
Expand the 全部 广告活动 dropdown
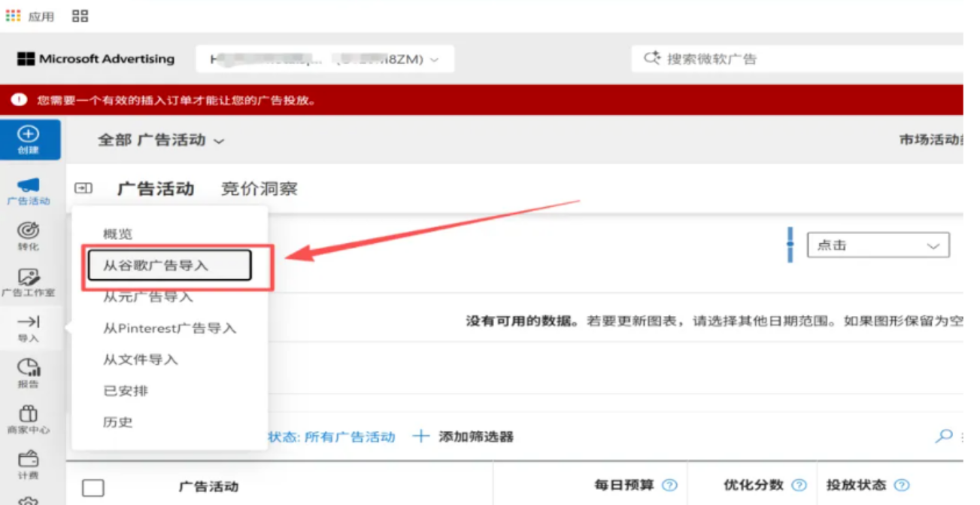click(161, 140)
